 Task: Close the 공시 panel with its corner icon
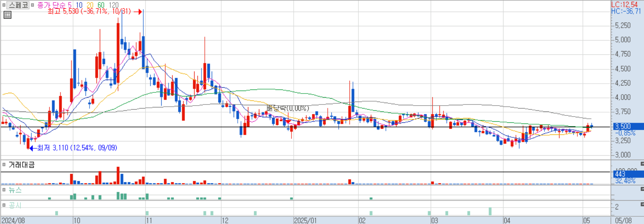pyautogui.click(x=642, y=204)
